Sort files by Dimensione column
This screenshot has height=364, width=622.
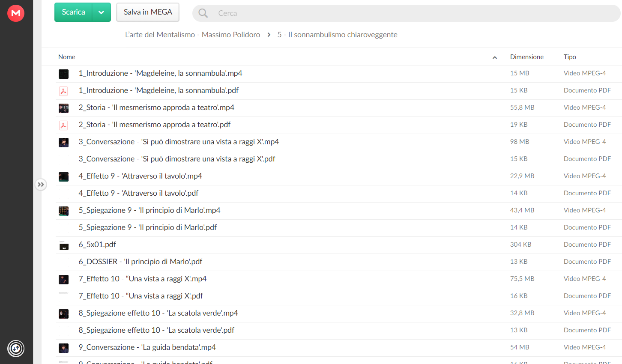526,57
